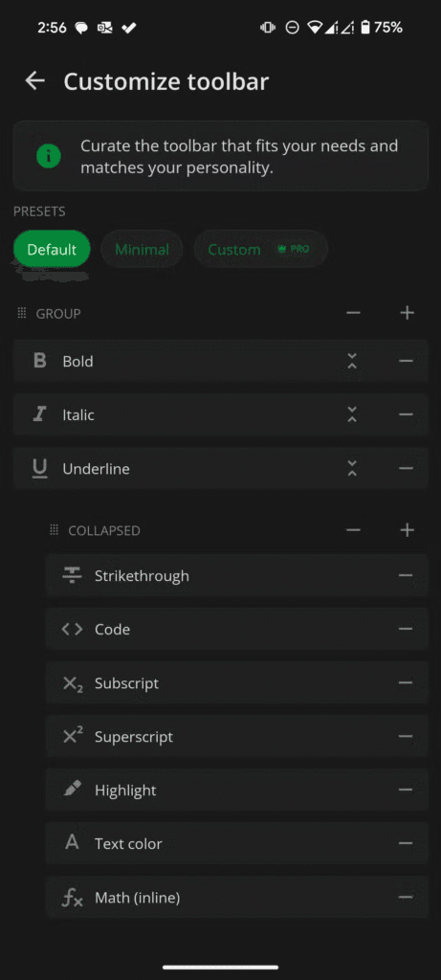
Task: Move Underline item using its up-down chevrons
Action: 352,468
